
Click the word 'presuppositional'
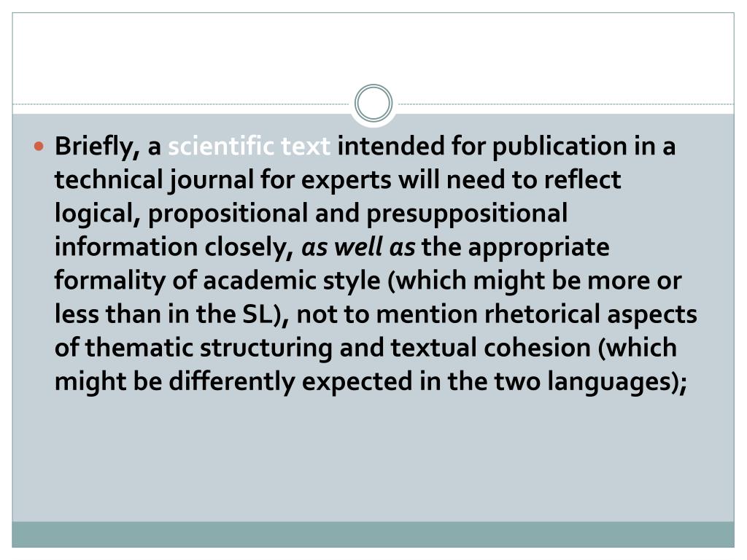(467, 214)
